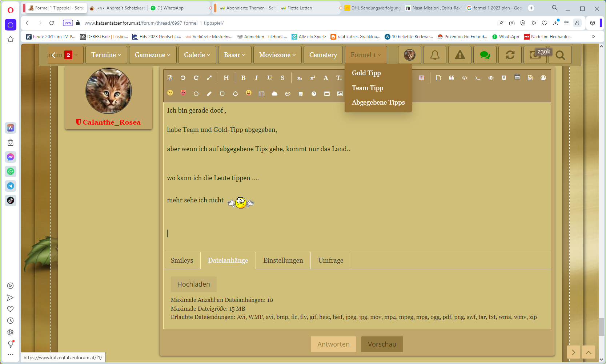Click the forum search magnifier
Image resolution: width=606 pixels, height=364 pixels.
point(560,55)
